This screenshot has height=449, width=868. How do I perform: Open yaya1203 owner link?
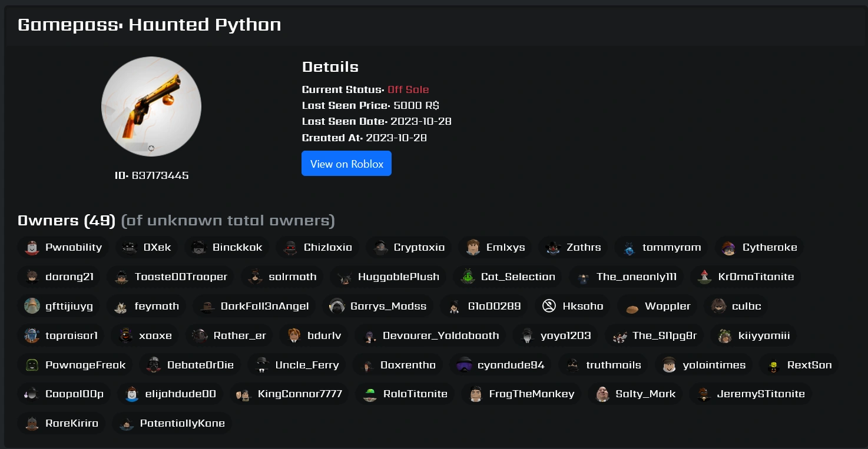555,335
